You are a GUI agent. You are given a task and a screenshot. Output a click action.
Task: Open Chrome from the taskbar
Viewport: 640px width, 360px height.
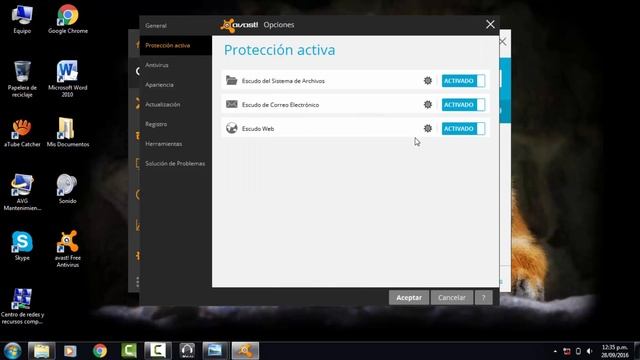(x=100, y=351)
